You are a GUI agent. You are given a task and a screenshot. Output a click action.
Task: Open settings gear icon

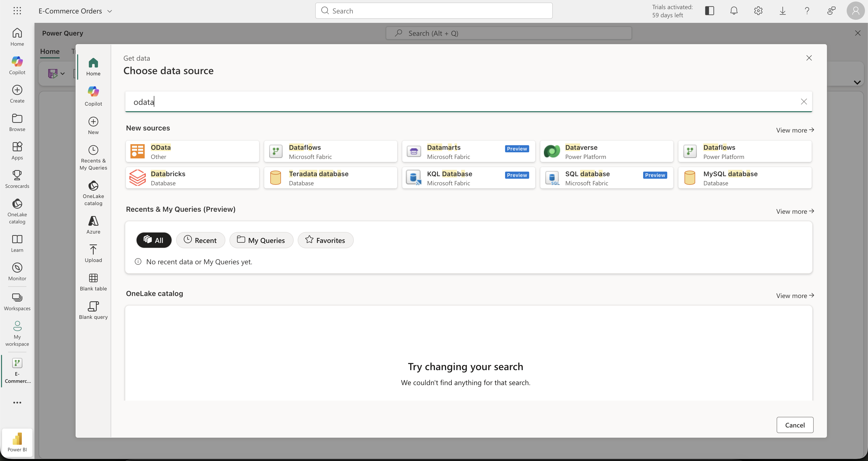pyautogui.click(x=758, y=11)
